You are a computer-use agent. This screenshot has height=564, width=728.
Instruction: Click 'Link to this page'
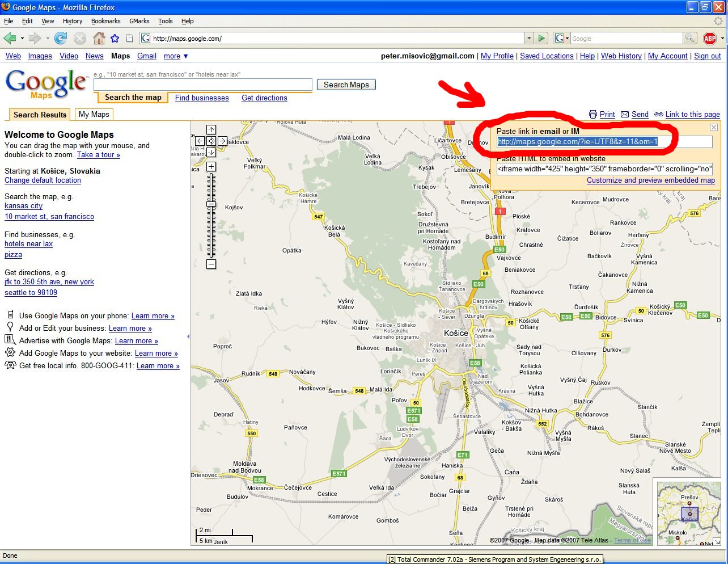(692, 114)
